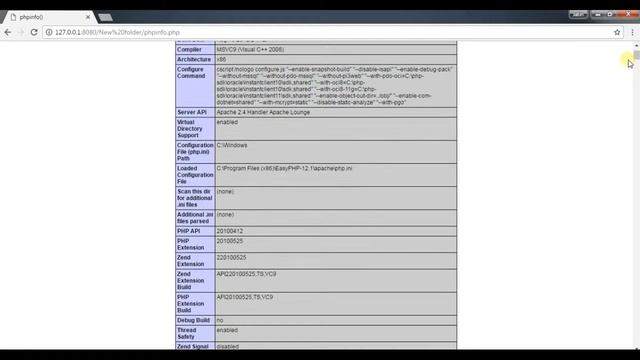Viewport: 640px width, 360px height.
Task: Reload the phpinfo page
Action: tap(34, 32)
